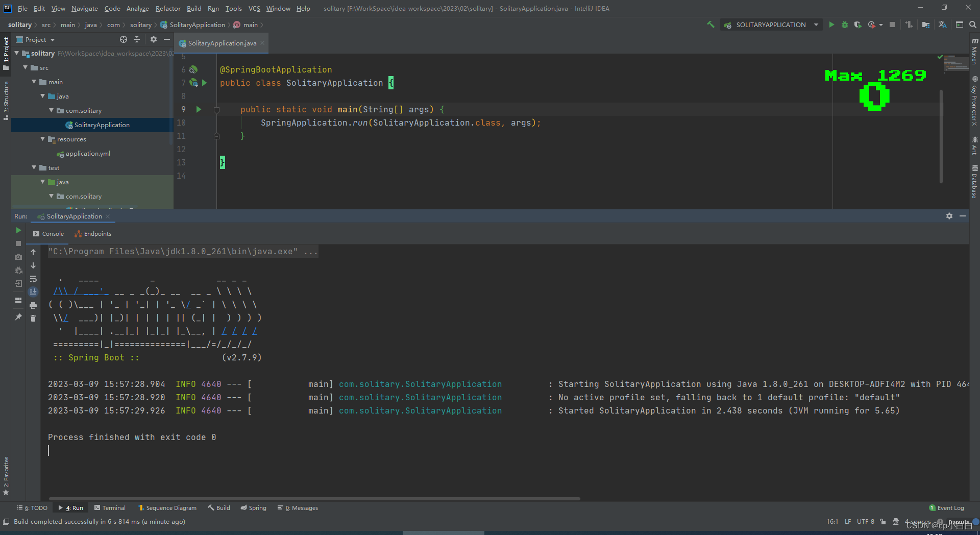Switch to the Console tab

click(48, 234)
